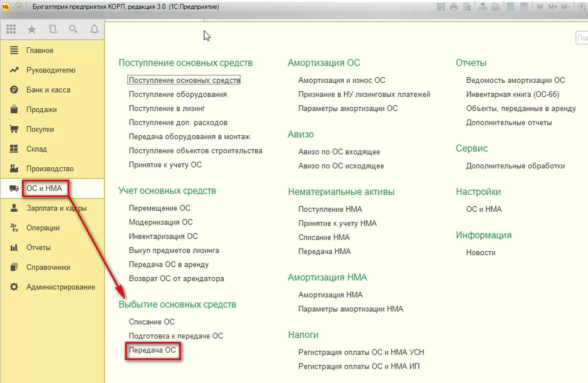Open the Банк и касса section

52,90
